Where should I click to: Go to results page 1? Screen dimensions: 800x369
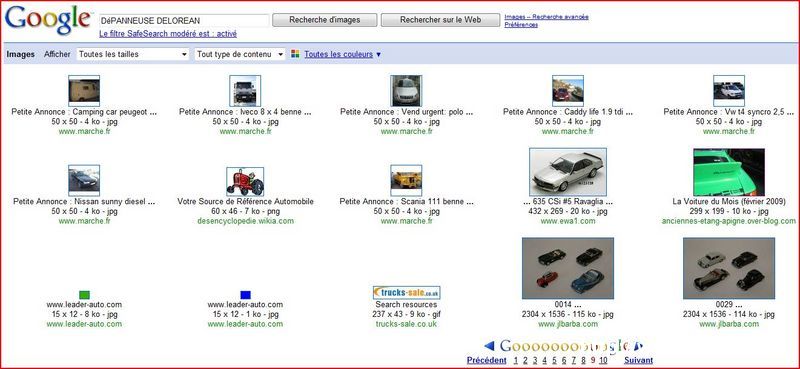515,360
